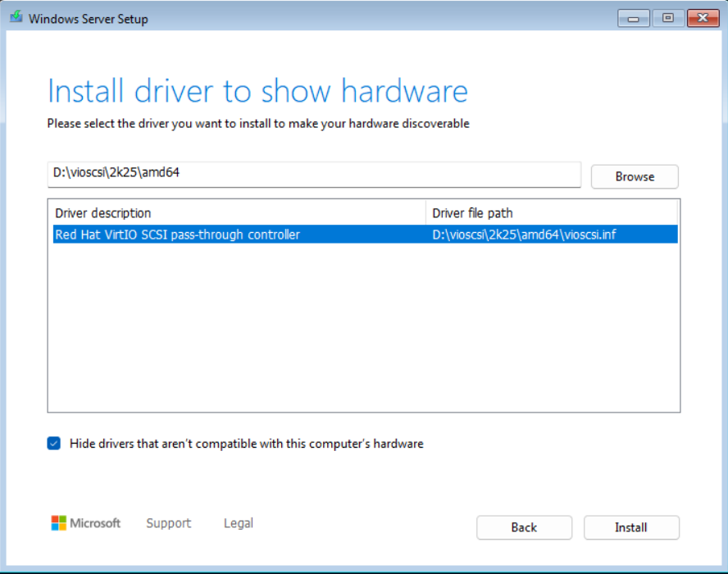
Task: Click the "Windows Server Setup" title bar text
Action: point(89,19)
